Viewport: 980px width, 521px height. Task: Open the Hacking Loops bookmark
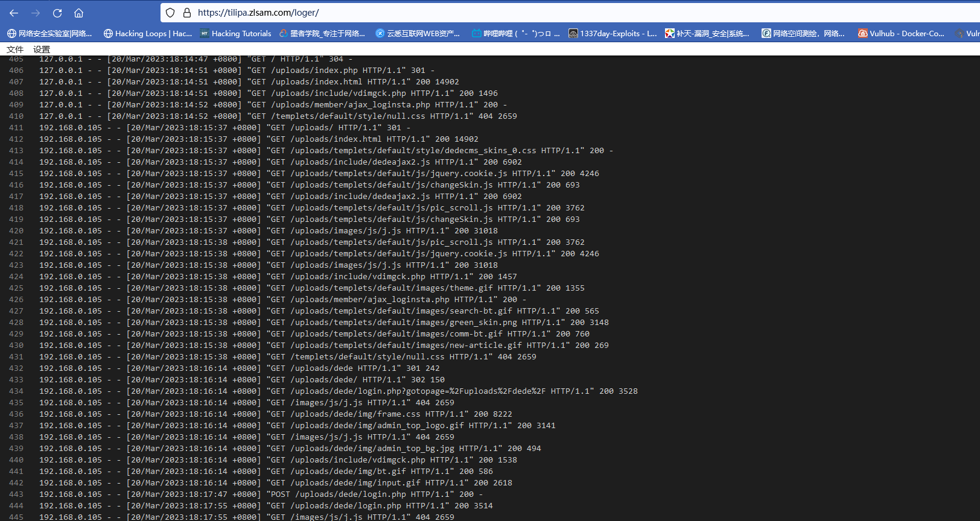tap(148, 34)
